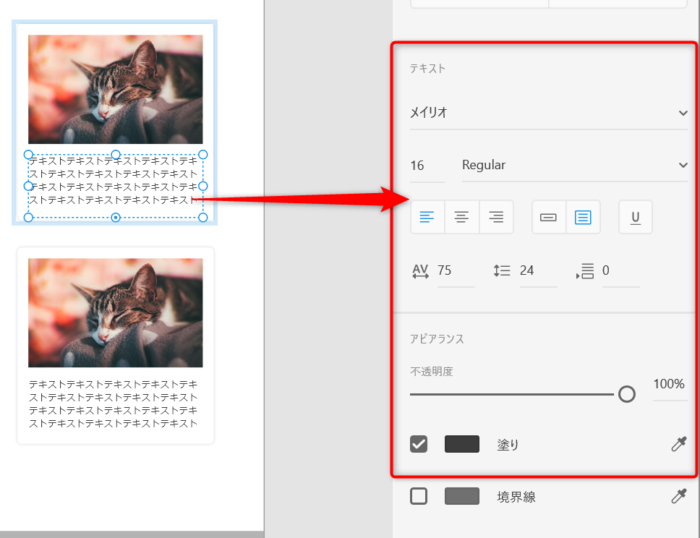Open the dark 塗り fill color swatch
Image resolution: width=700 pixels, height=538 pixels.
click(x=462, y=444)
